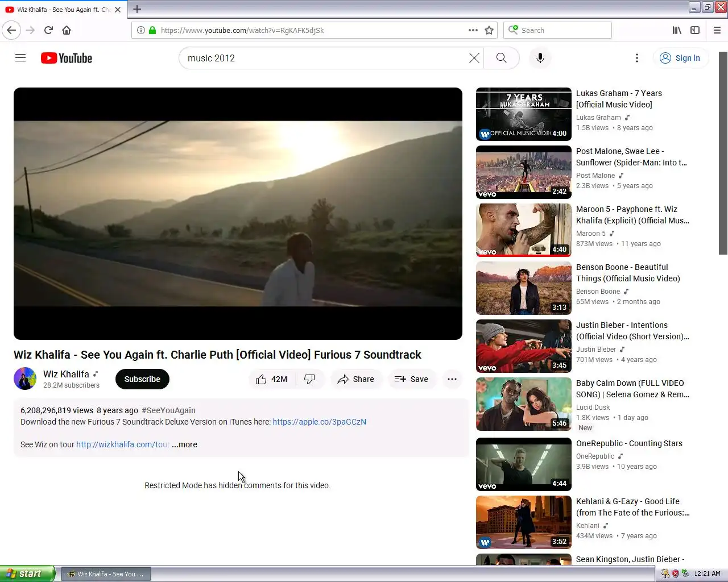Like the video with thumbs up
This screenshot has height=582, width=728.
coord(272,379)
